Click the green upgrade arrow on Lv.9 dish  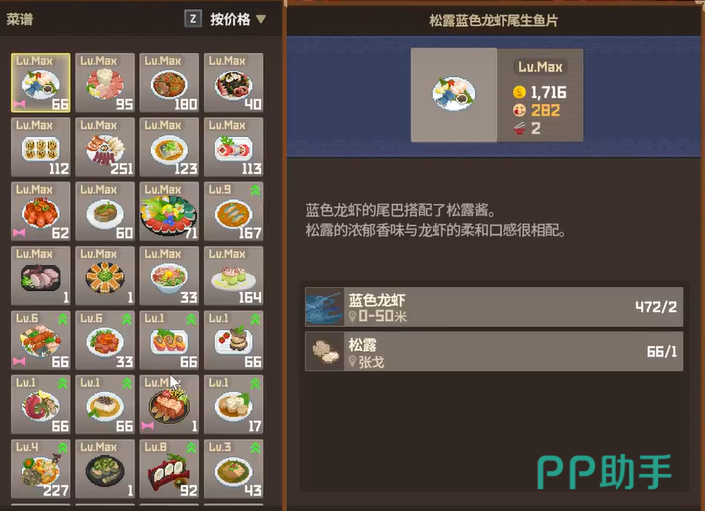(255, 191)
